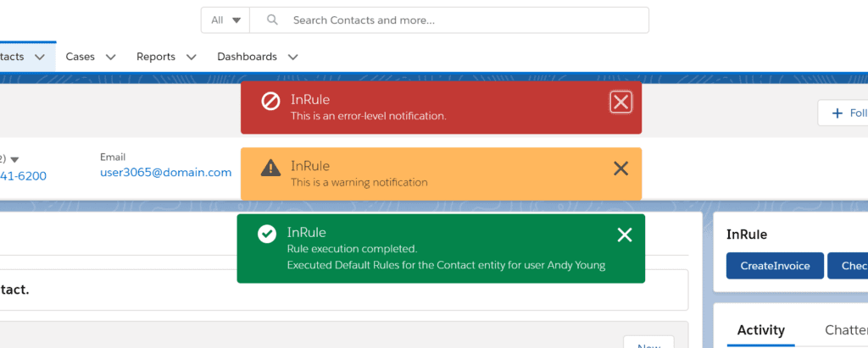Close the red error notification

[x=620, y=102]
